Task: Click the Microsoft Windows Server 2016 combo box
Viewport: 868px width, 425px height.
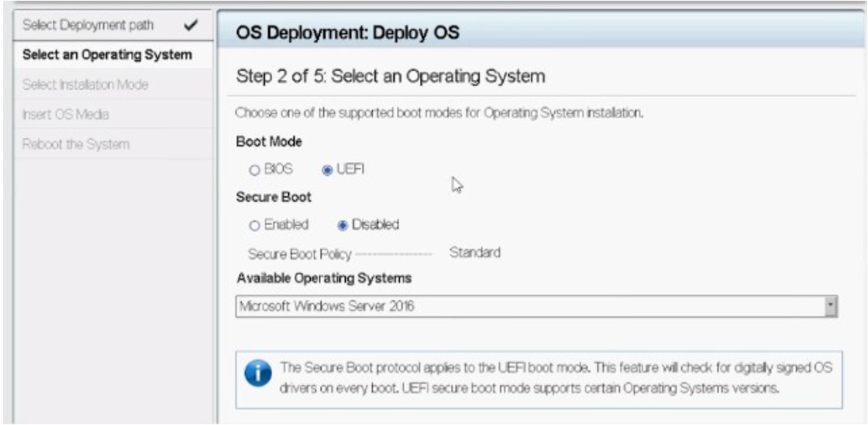Action: [536, 306]
